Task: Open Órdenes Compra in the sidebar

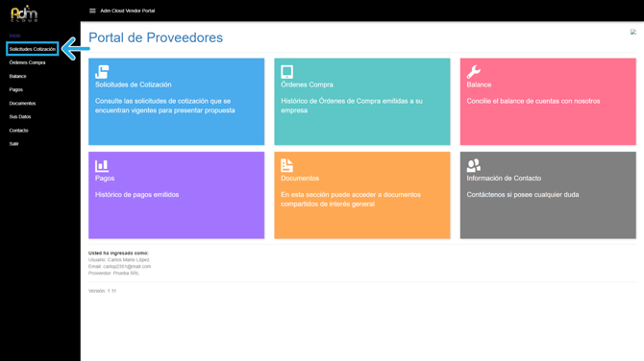Action: pos(27,62)
